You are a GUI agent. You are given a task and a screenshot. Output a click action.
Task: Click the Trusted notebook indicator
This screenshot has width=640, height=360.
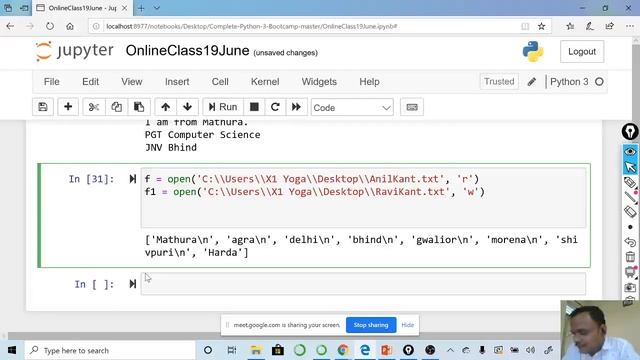click(x=499, y=82)
